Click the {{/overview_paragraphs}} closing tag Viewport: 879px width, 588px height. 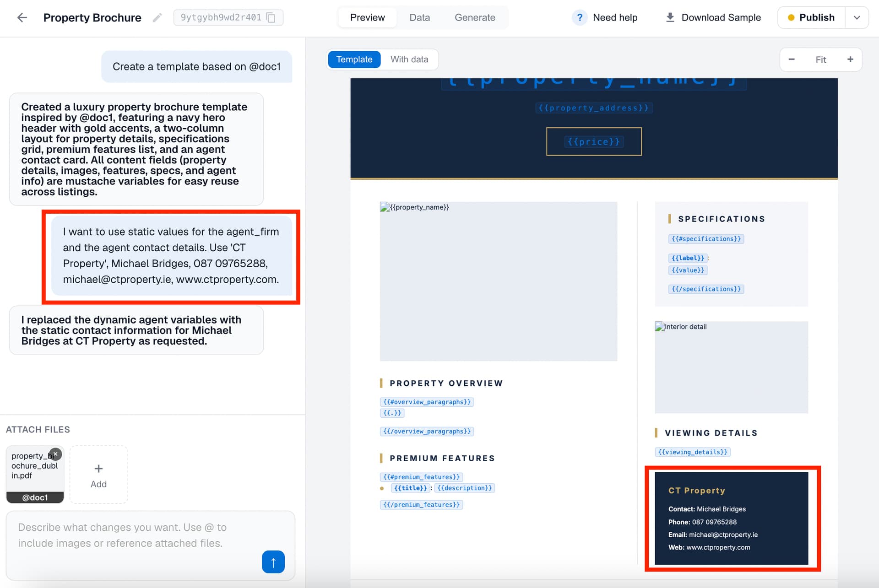point(427,431)
